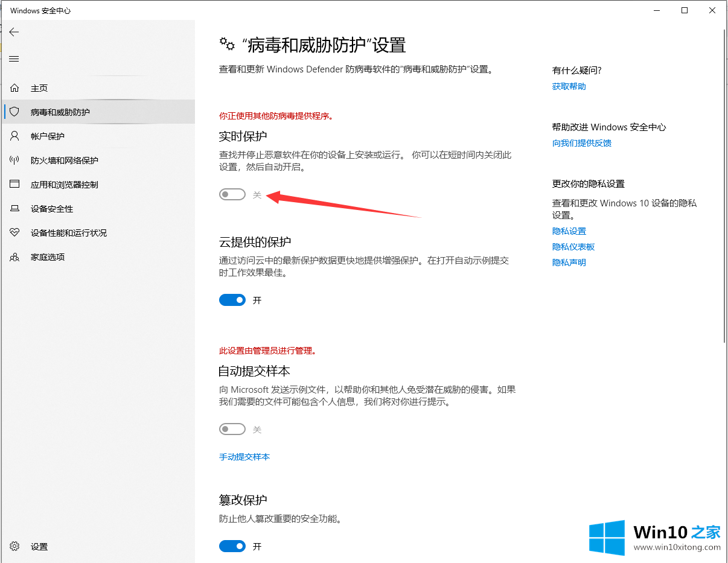This screenshot has width=728, height=563.
Task: Click the 云提供的保护 heading
Action: coord(255,242)
